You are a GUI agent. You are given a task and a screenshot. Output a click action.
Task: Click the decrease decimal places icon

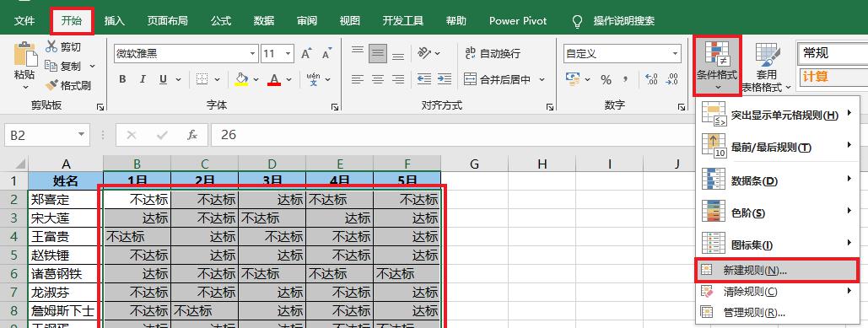672,79
